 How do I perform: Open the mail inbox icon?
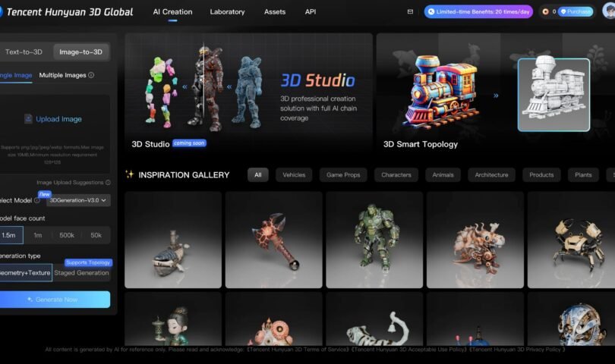point(411,12)
